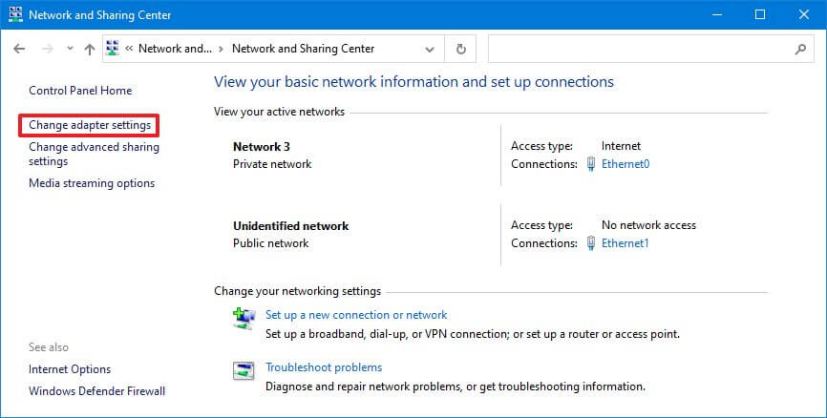827x418 pixels.
Task: Open Internet Options under See also
Action: 70,370
